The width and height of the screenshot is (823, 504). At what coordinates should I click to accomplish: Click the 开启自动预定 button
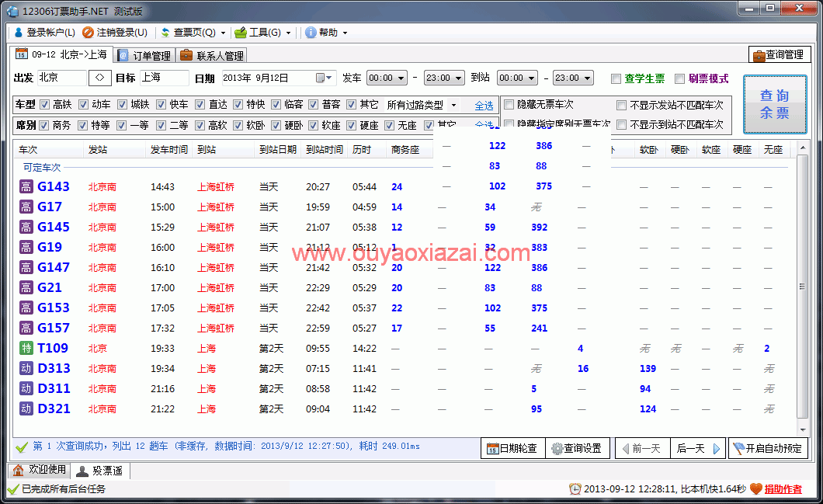coord(768,448)
